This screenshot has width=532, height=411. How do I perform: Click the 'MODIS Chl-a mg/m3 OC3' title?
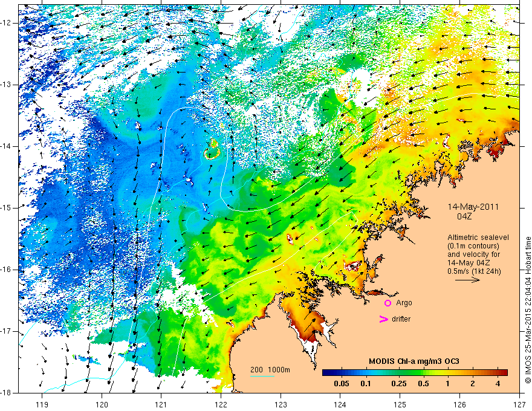coord(414,361)
